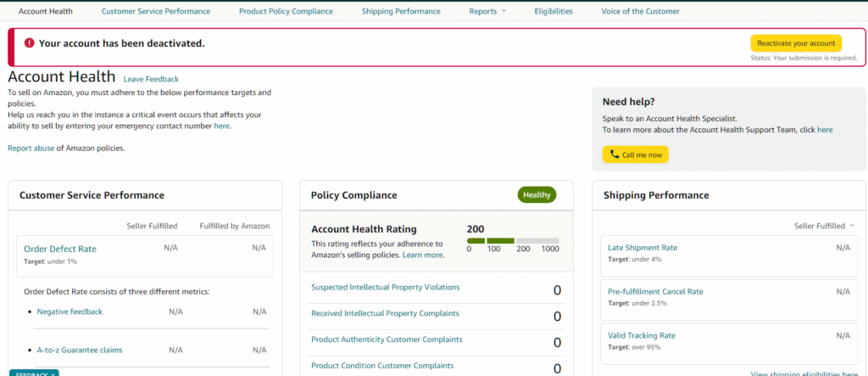This screenshot has width=868, height=376.
Task: Open the Late Shipment Rate link
Action: pyautogui.click(x=643, y=248)
